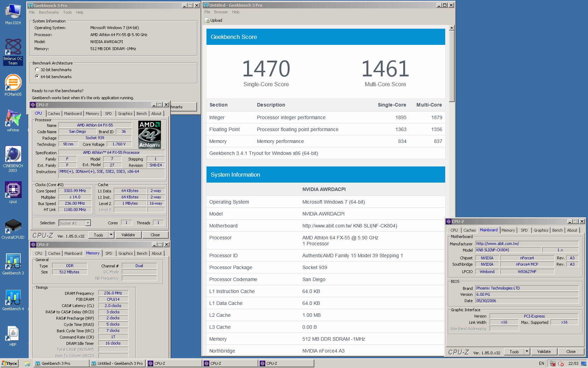Click the 'Socket 939' package field in CPU-Z
Viewport: 588px width, 368px height.
95,138
